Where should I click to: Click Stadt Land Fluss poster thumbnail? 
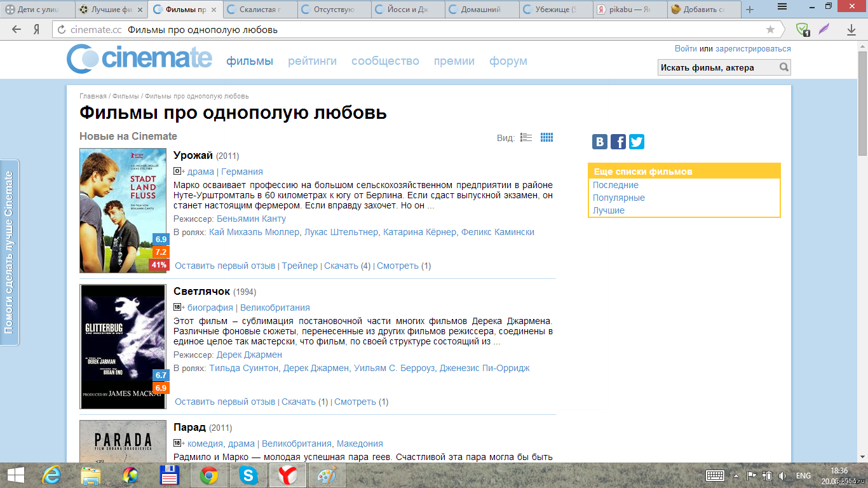[123, 210]
